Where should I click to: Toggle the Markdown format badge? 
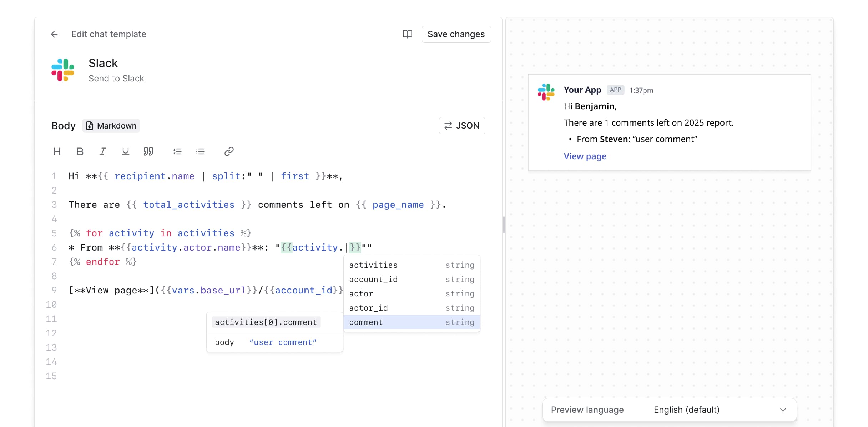111,126
